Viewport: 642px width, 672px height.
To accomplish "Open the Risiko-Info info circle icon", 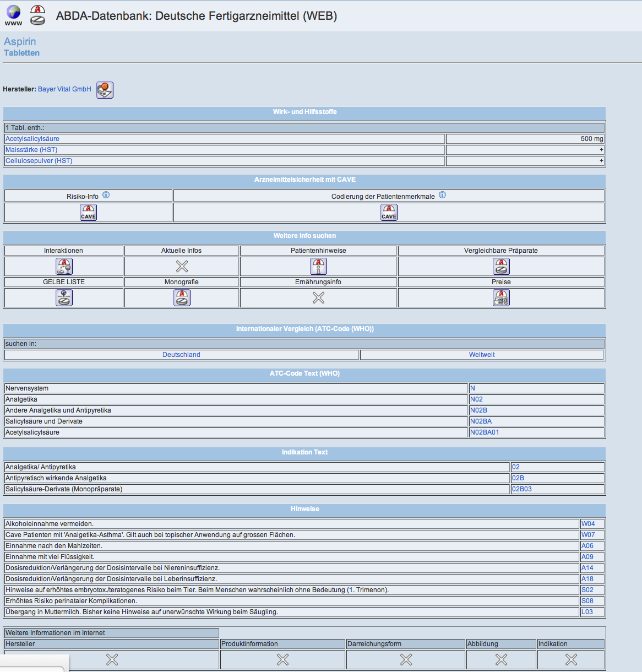I will (x=106, y=195).
